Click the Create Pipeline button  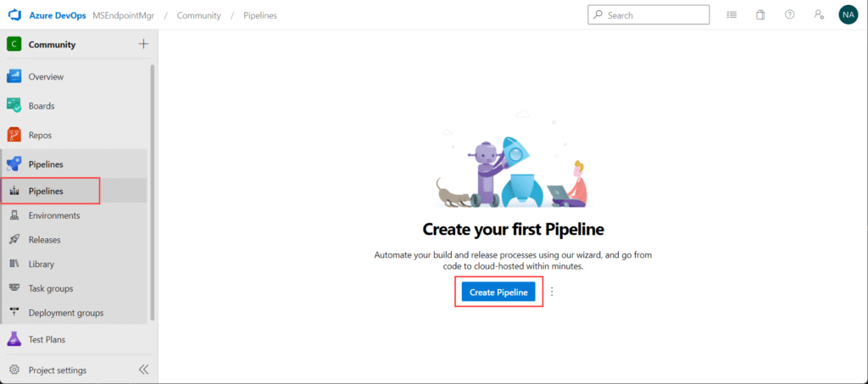click(498, 292)
